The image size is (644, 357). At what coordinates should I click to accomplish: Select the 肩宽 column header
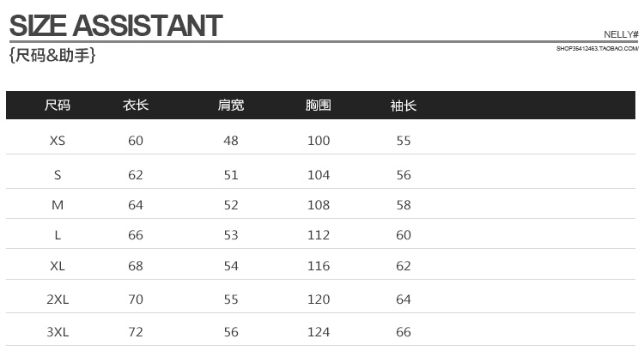tap(231, 105)
